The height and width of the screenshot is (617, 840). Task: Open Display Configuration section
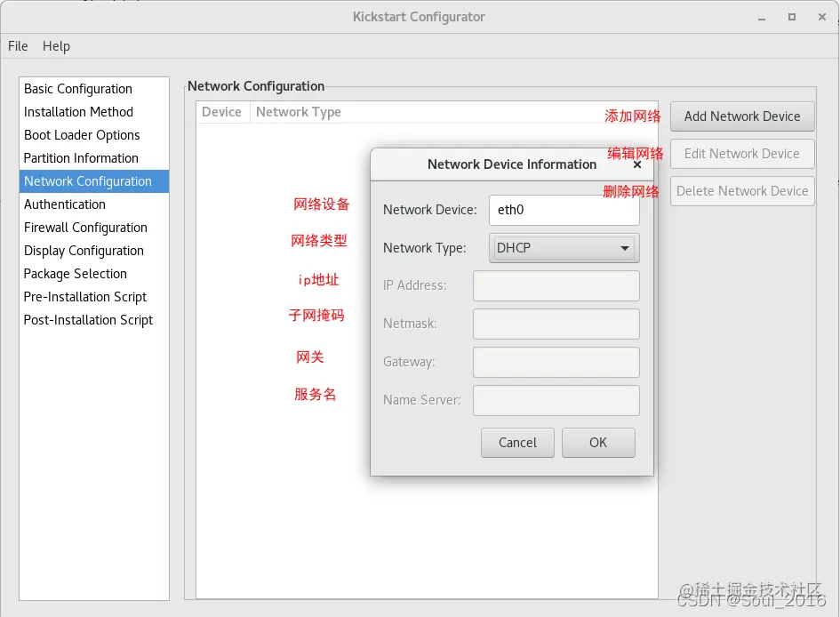pyautogui.click(x=94, y=250)
